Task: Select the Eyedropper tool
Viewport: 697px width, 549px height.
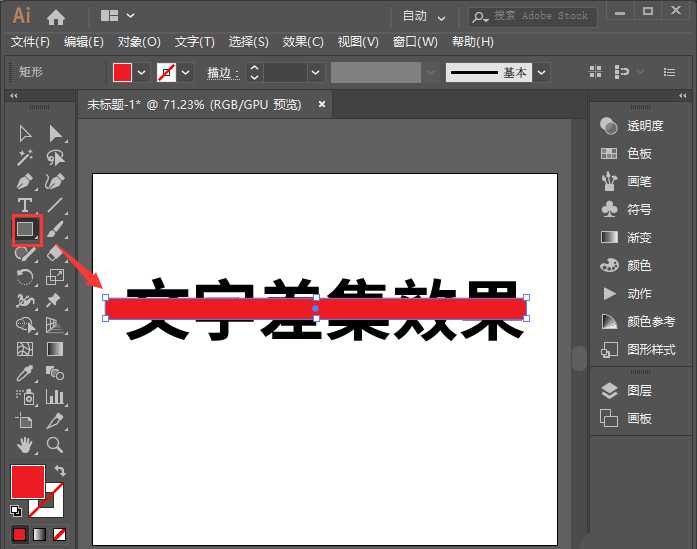Action: pos(25,373)
